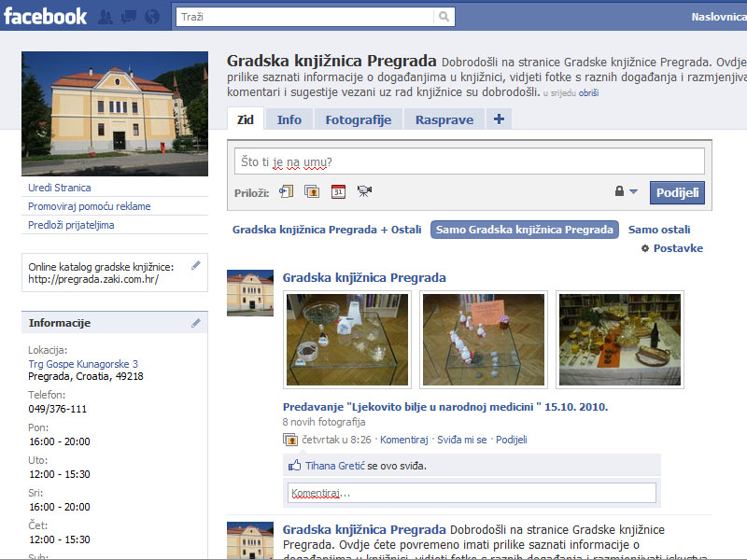Select Samo ostali filter
Screen dimensions: 747x560
659,230
